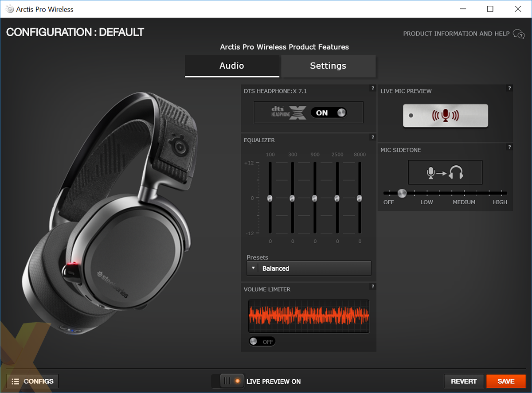Click the LIVE PREVIEW ON label
This screenshot has width=532, height=393.
(x=274, y=381)
